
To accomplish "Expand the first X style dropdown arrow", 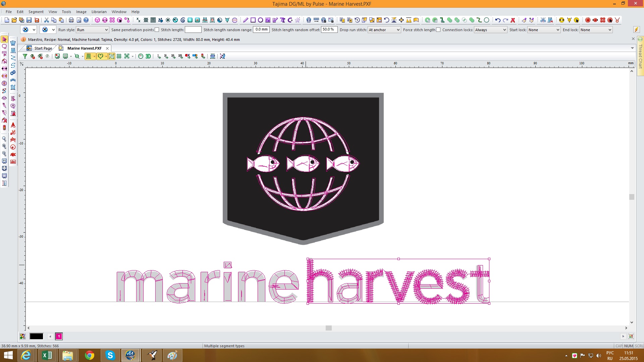I will [34, 30].
